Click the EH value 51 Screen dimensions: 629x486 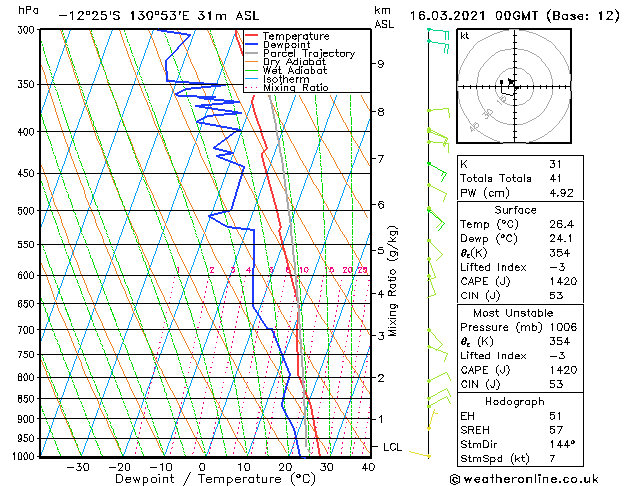[x=556, y=416]
